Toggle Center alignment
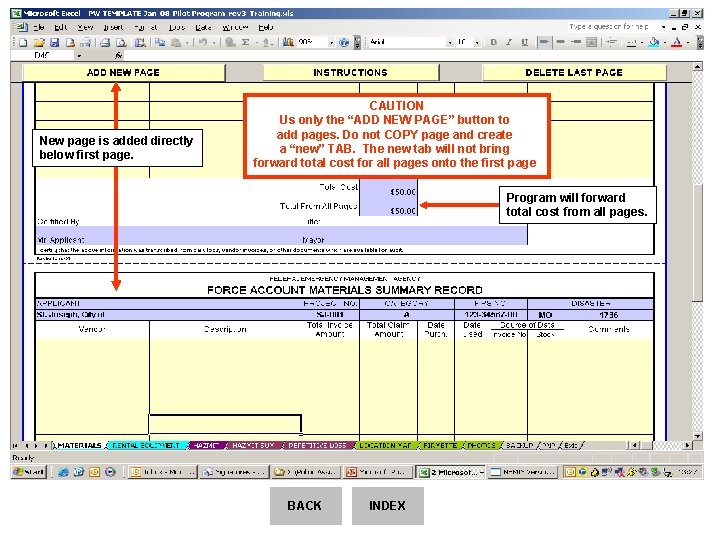Screen dimensions: 720x540 click(x=560, y=42)
